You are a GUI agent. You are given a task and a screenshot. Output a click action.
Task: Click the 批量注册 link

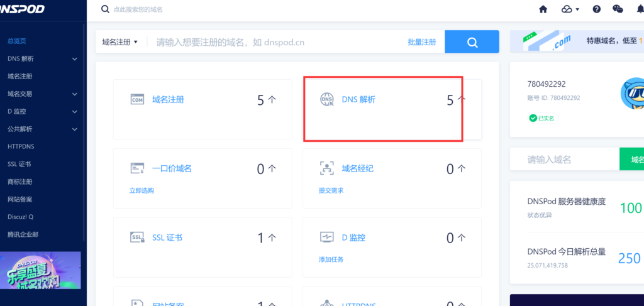pyautogui.click(x=421, y=42)
